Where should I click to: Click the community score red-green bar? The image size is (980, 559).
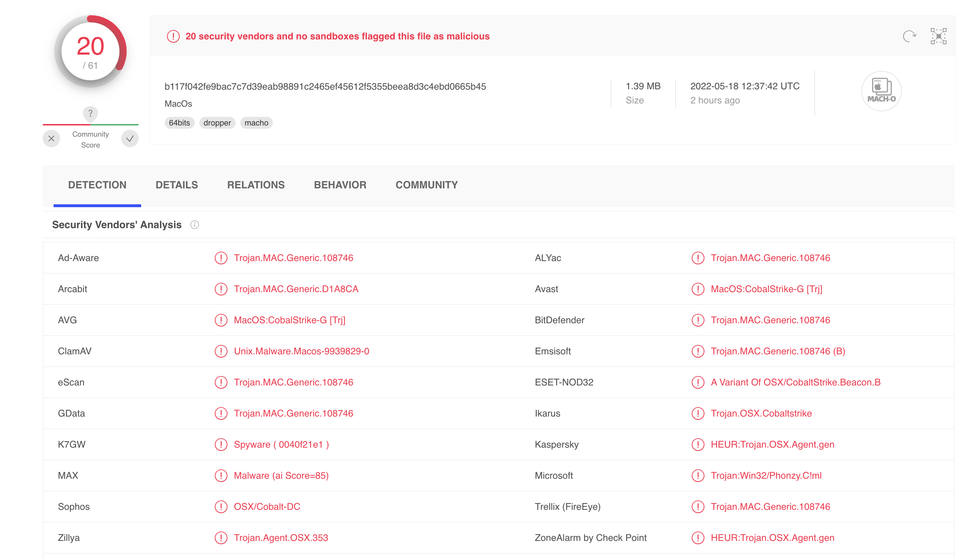point(90,124)
